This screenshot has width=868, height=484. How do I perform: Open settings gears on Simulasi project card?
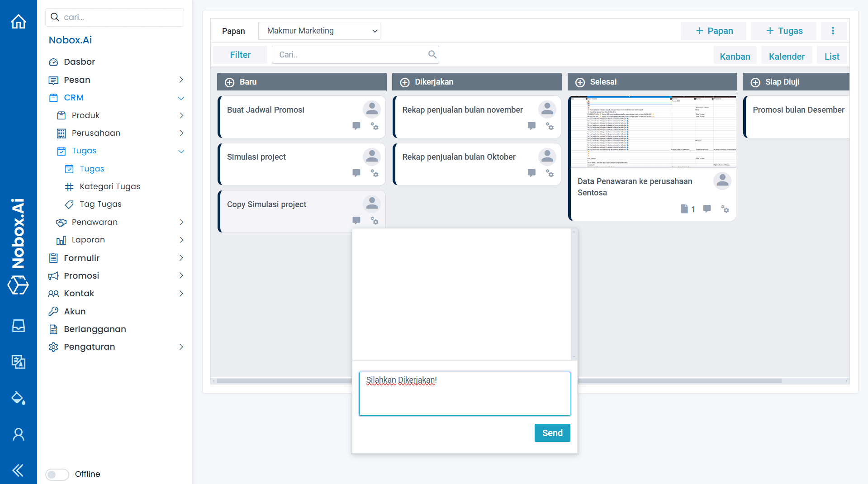375,173
